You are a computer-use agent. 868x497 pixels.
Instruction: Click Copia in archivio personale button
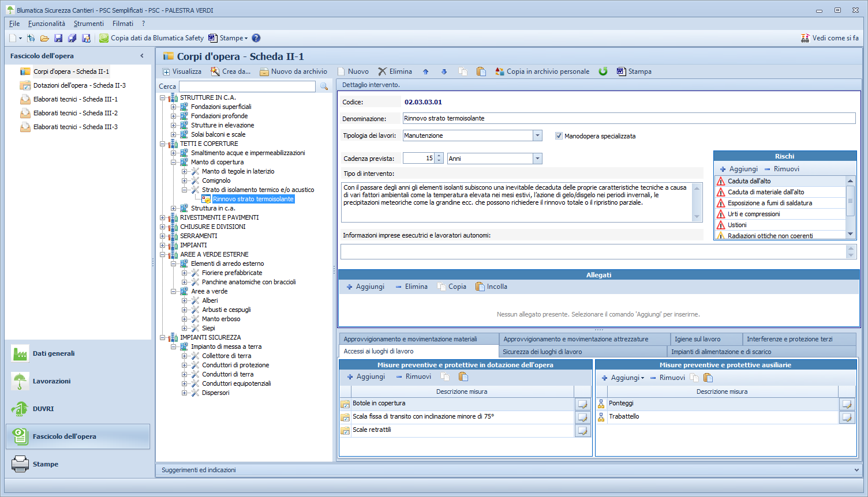(542, 71)
